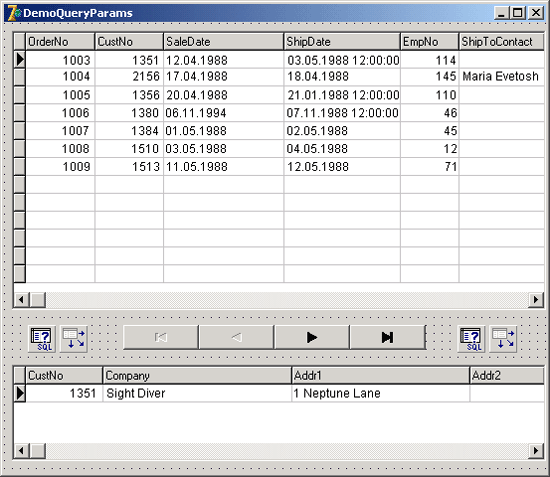Maximize the DemoQueryParams window
Image resolution: width=550 pixels, height=477 pixels.
point(518,13)
